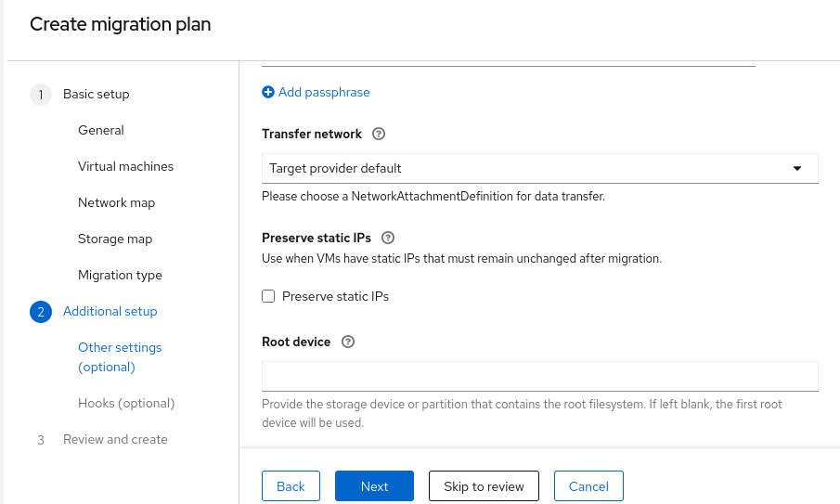Screen dimensions: 840x504
Task: Open the Root device help icon
Action: (348, 342)
